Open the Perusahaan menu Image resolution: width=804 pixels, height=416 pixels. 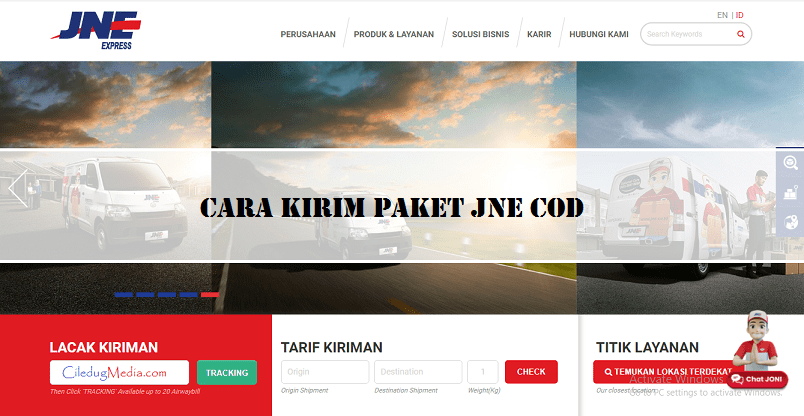(x=307, y=34)
